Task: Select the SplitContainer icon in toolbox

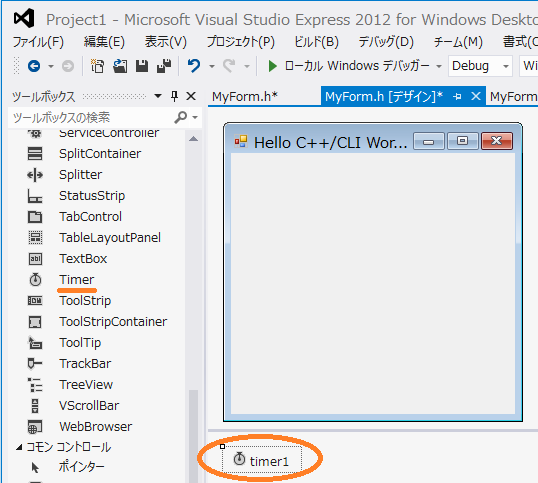Action: pos(35,154)
